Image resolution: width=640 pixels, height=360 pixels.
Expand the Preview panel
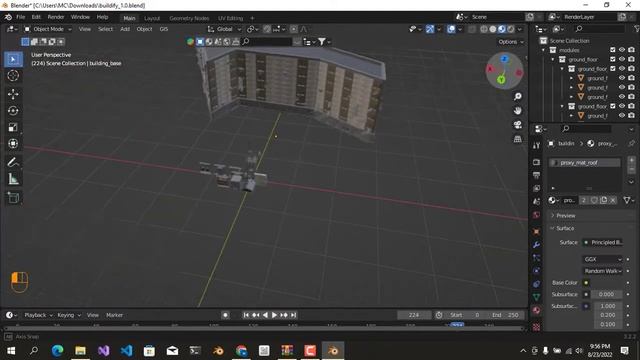tap(566, 216)
